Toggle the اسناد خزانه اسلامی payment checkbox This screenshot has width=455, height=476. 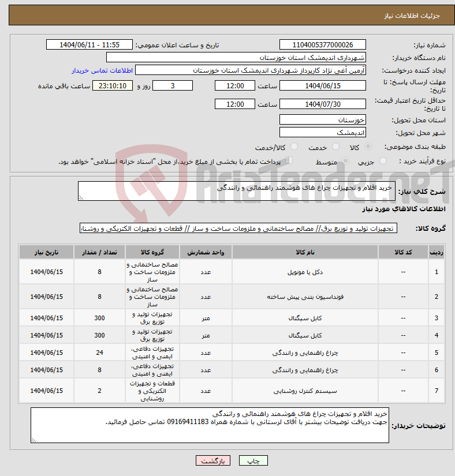click(x=289, y=160)
